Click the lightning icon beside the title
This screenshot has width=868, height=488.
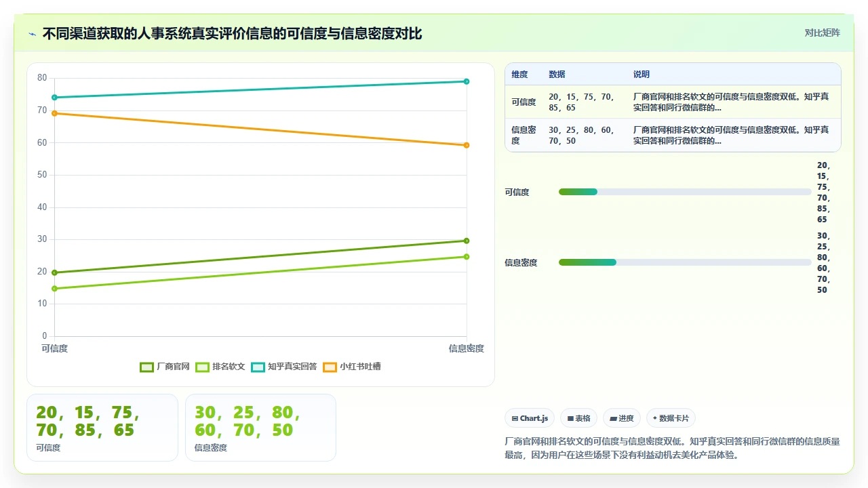(x=32, y=34)
